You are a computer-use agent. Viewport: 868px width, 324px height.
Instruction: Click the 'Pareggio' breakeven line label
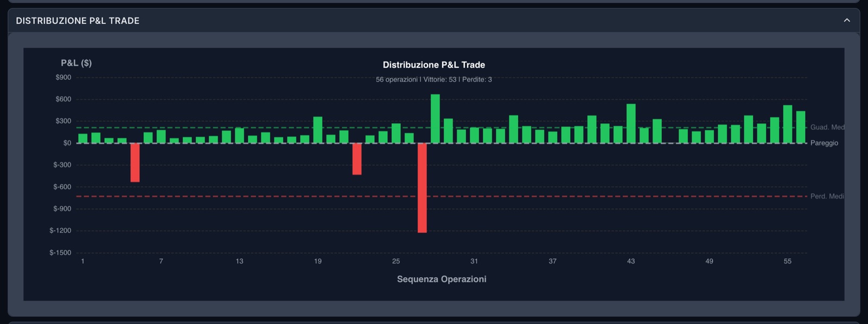(x=824, y=143)
